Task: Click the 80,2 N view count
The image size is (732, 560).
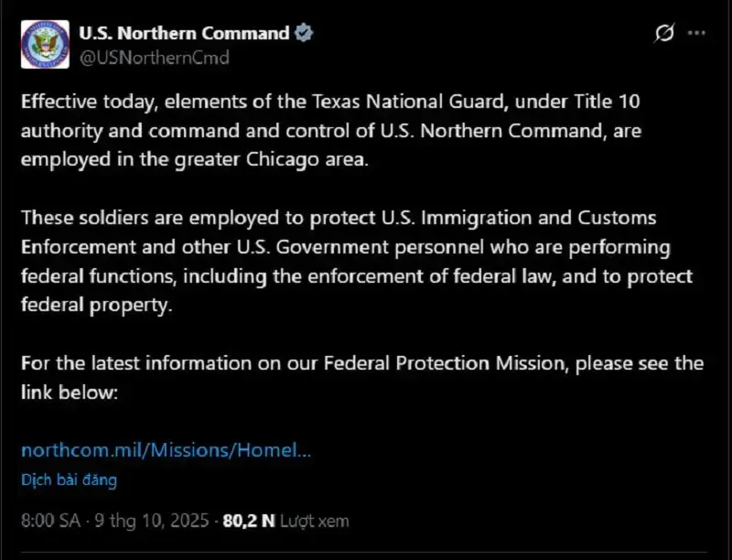Action: pos(249,521)
